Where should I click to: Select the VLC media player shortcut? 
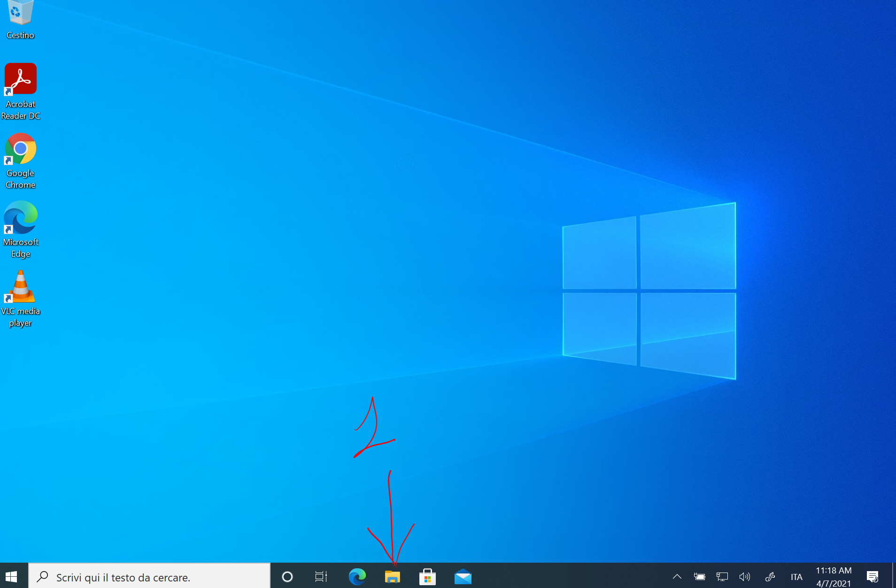20,298
